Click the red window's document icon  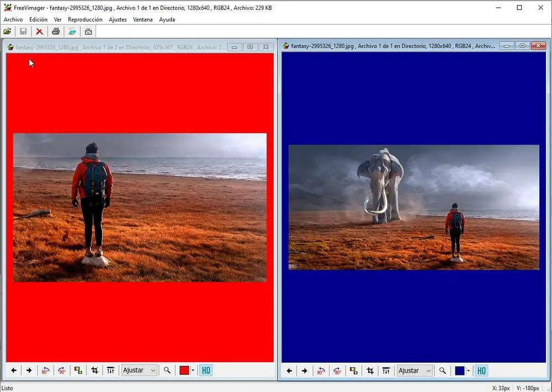click(x=10, y=47)
